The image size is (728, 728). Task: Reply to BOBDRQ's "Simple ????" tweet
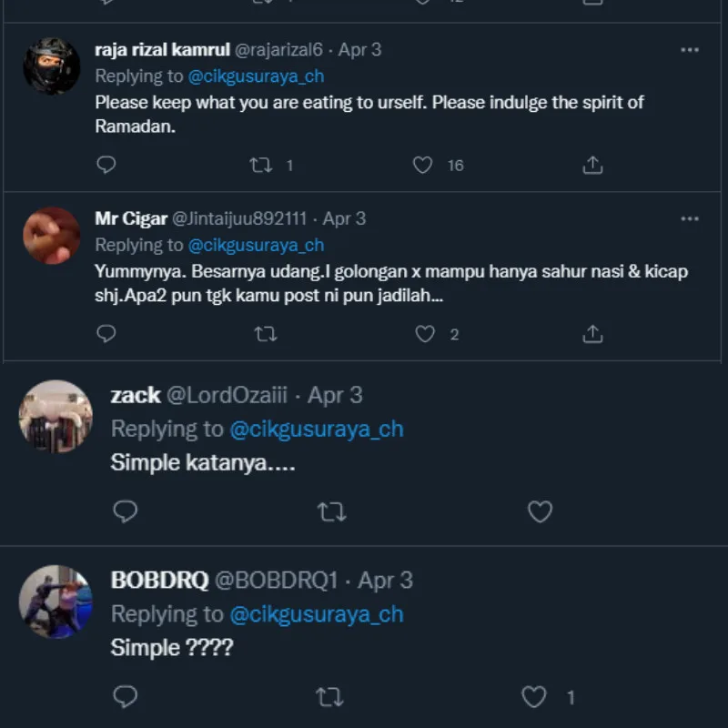point(125,697)
